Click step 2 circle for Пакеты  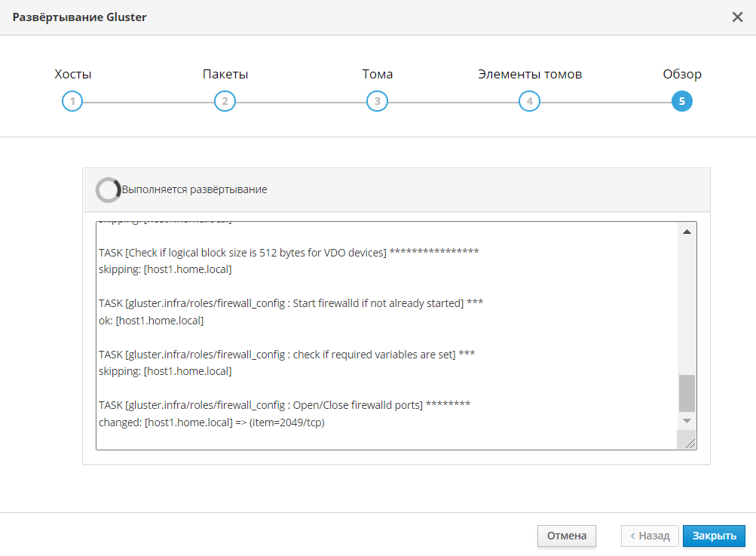225,102
